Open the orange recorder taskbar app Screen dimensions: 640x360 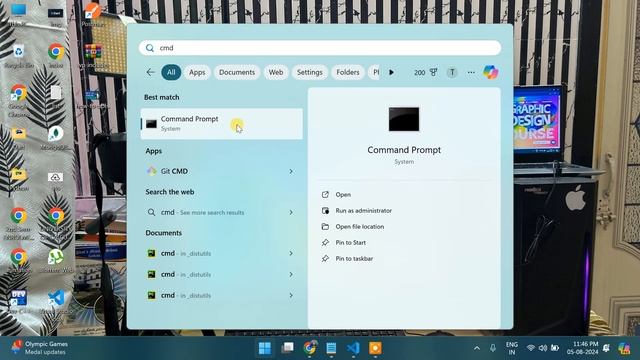(375, 348)
